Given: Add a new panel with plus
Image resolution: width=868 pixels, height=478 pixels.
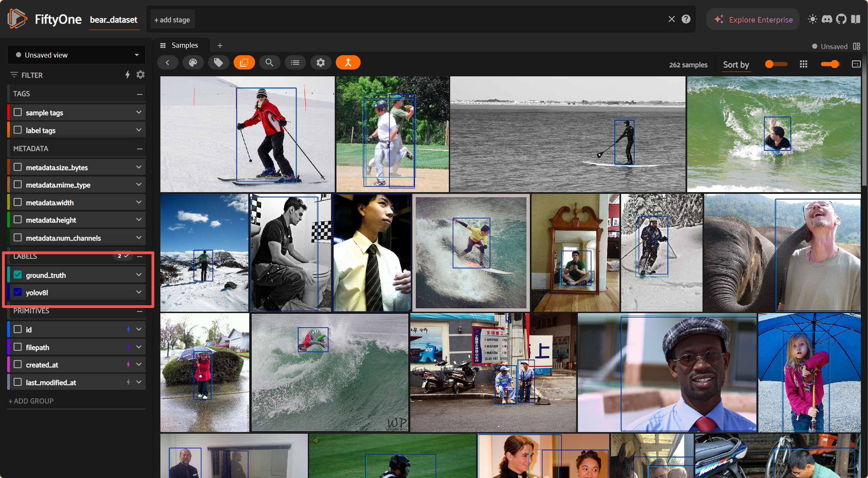Looking at the screenshot, I should (220, 46).
